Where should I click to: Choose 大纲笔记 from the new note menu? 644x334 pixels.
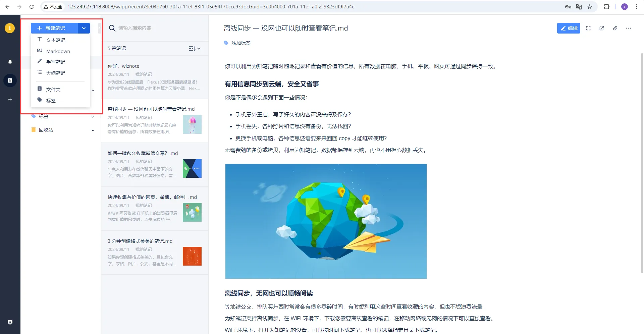coord(60,73)
